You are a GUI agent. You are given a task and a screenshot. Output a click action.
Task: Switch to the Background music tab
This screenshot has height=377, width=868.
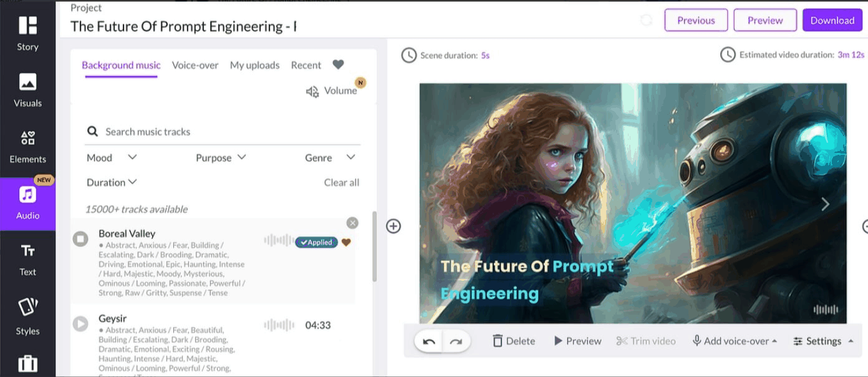tap(121, 65)
